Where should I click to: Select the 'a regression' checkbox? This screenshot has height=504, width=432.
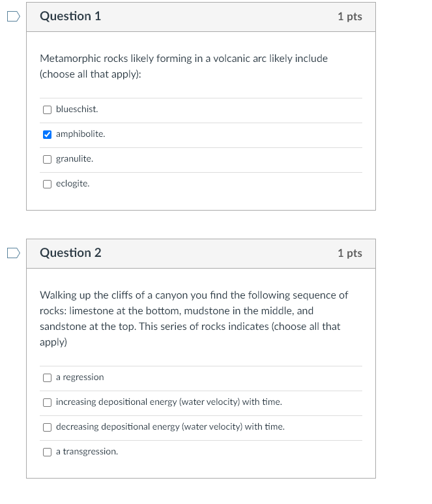click(x=47, y=378)
